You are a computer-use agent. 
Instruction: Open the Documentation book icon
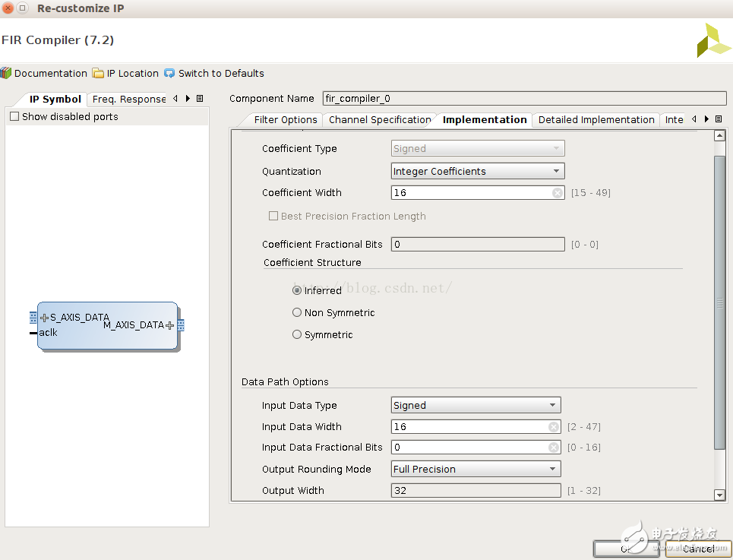pyautogui.click(x=6, y=74)
